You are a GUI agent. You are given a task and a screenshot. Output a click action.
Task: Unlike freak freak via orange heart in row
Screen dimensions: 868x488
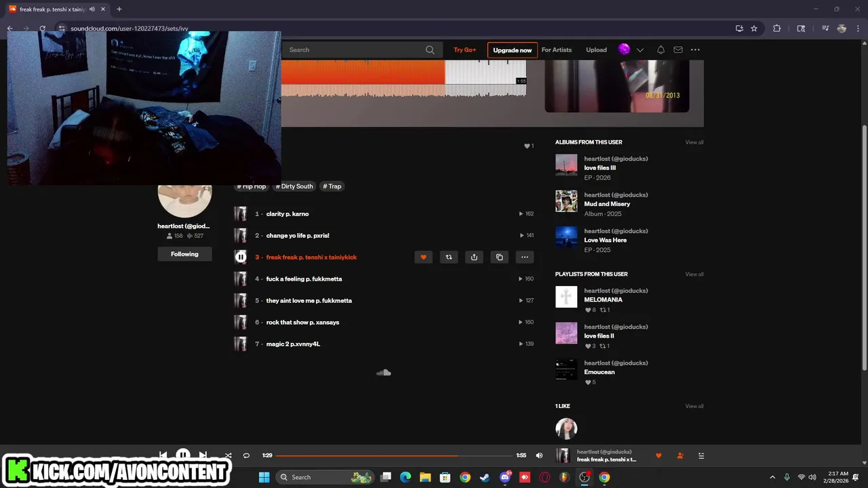(423, 257)
